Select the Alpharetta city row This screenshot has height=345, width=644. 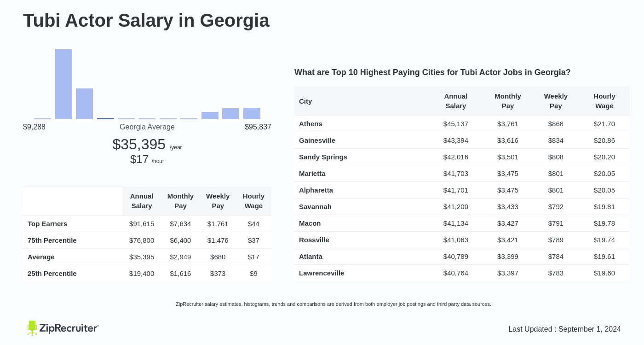point(462,190)
